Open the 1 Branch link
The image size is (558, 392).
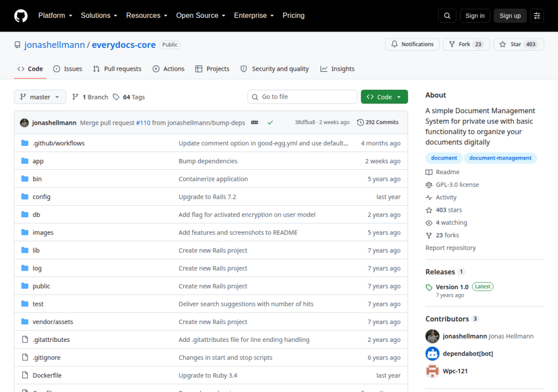point(90,97)
